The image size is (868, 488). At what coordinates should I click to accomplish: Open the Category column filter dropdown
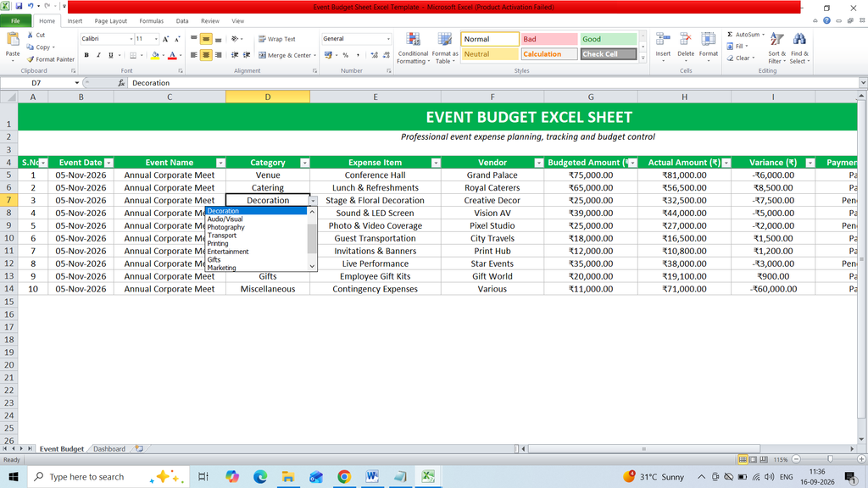coord(304,163)
